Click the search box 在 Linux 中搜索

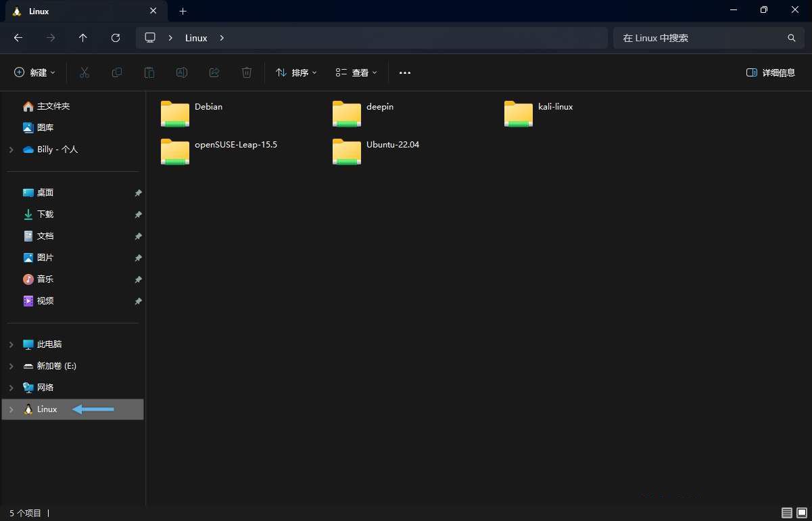(x=700, y=38)
